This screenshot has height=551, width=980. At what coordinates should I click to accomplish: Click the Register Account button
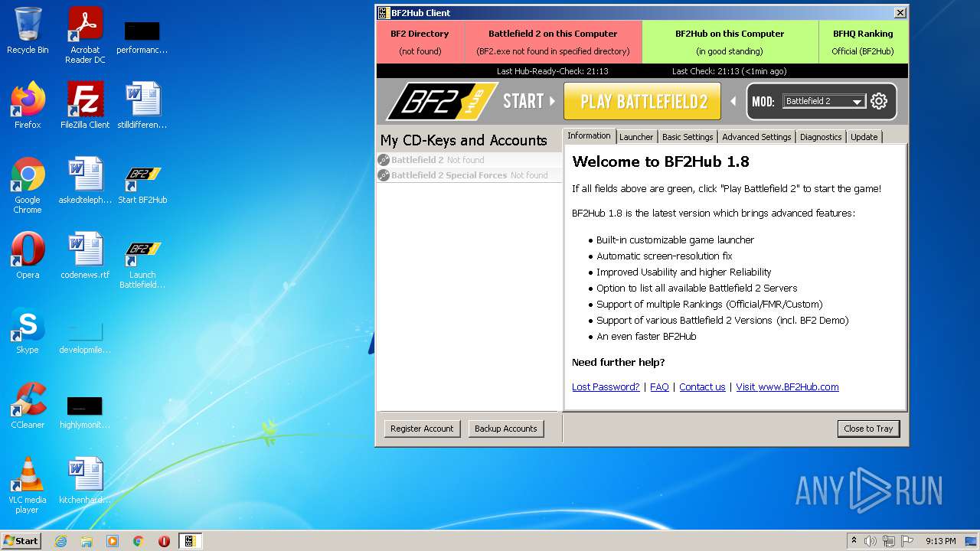tap(422, 429)
